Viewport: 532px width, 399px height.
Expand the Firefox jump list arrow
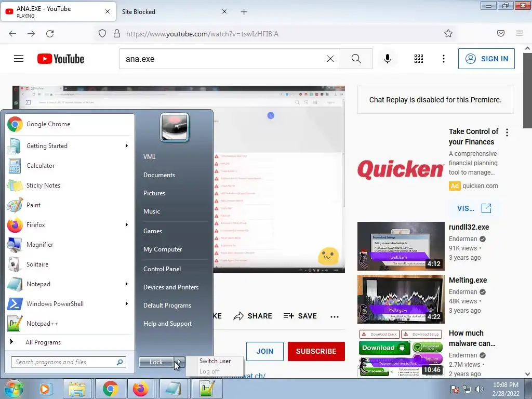127,224
